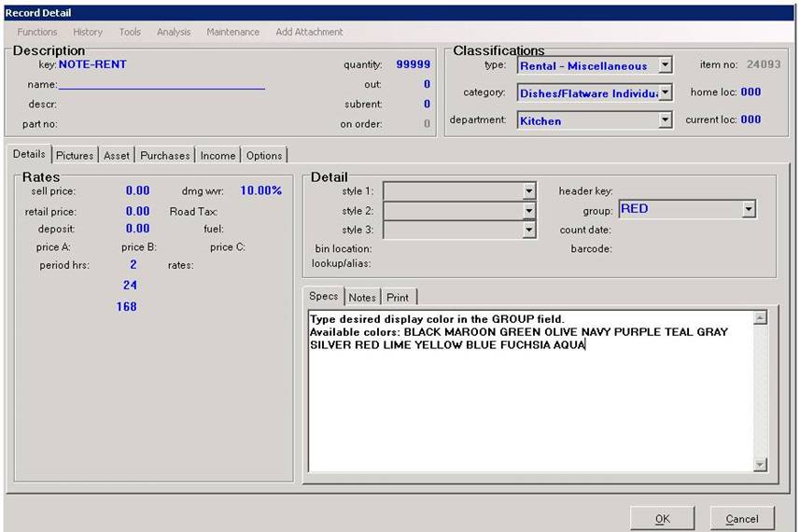Viewport: 800px width, 532px height.
Task: Open the group dropdown showing RED
Action: click(749, 209)
